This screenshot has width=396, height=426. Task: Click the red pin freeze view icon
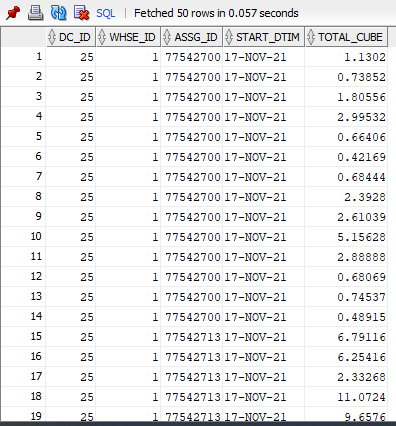pyautogui.click(x=13, y=13)
